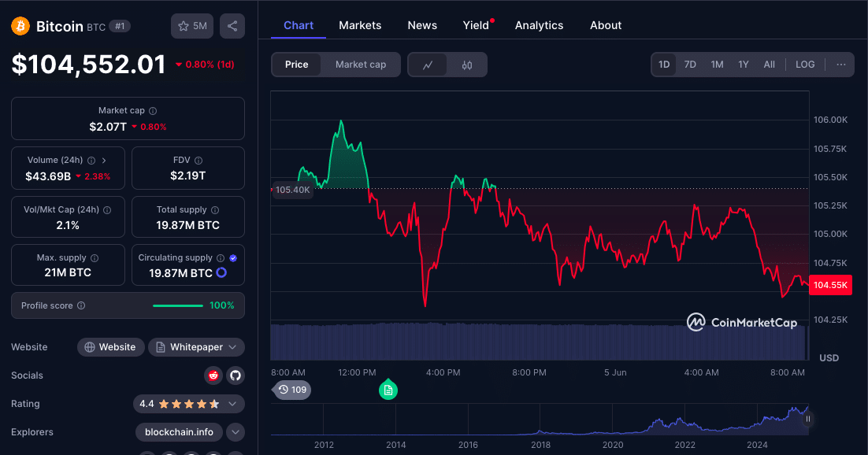The height and width of the screenshot is (455, 868).
Task: Click the $43.69B volume value
Action: click(x=48, y=176)
